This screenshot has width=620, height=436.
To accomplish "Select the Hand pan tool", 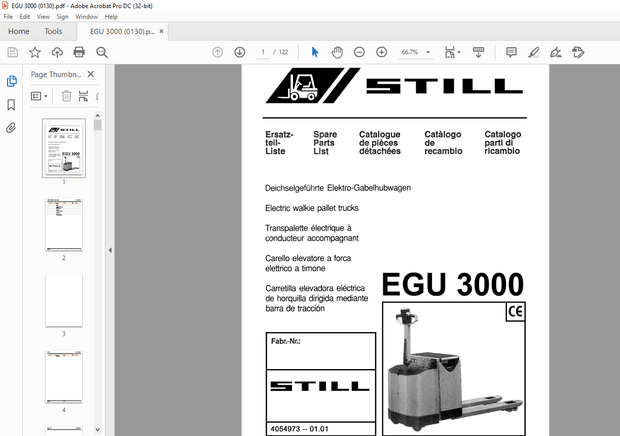I will [x=337, y=52].
